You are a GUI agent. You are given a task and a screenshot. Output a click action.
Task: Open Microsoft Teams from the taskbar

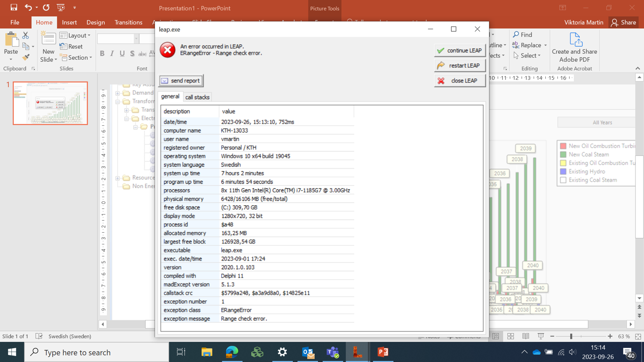tap(333, 352)
